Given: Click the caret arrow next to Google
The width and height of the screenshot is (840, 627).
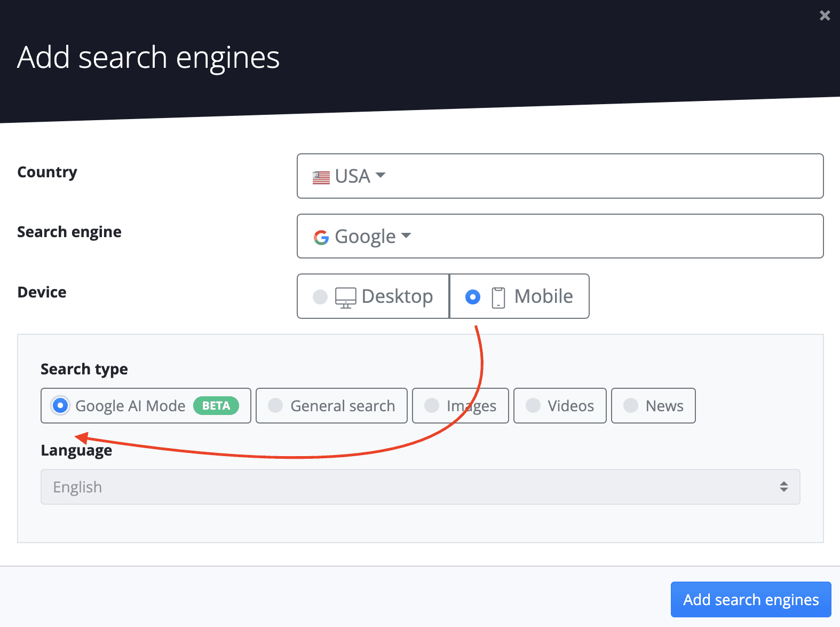Looking at the screenshot, I should click(406, 235).
